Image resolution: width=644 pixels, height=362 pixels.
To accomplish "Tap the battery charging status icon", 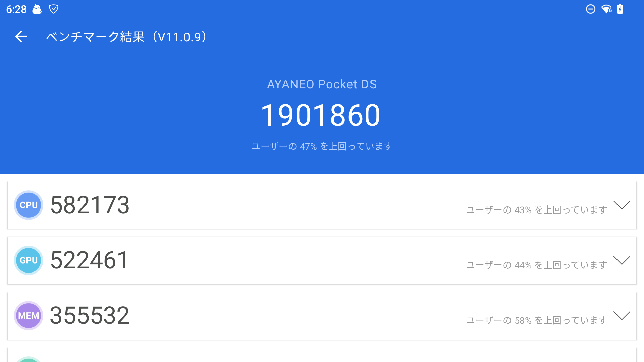I will point(620,9).
